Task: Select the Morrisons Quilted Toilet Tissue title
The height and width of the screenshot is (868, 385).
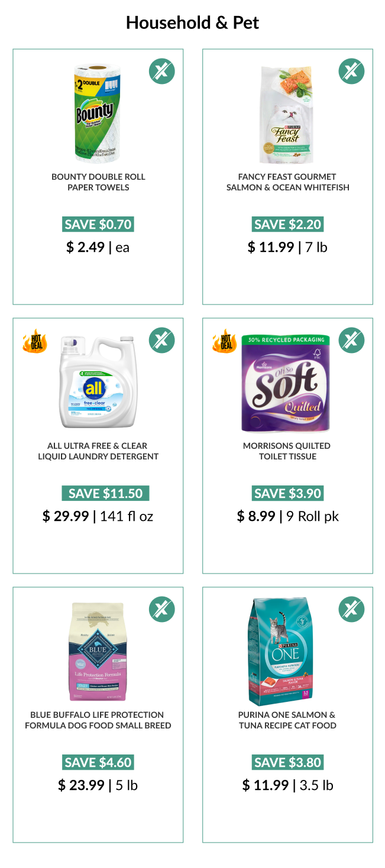Action: (287, 451)
